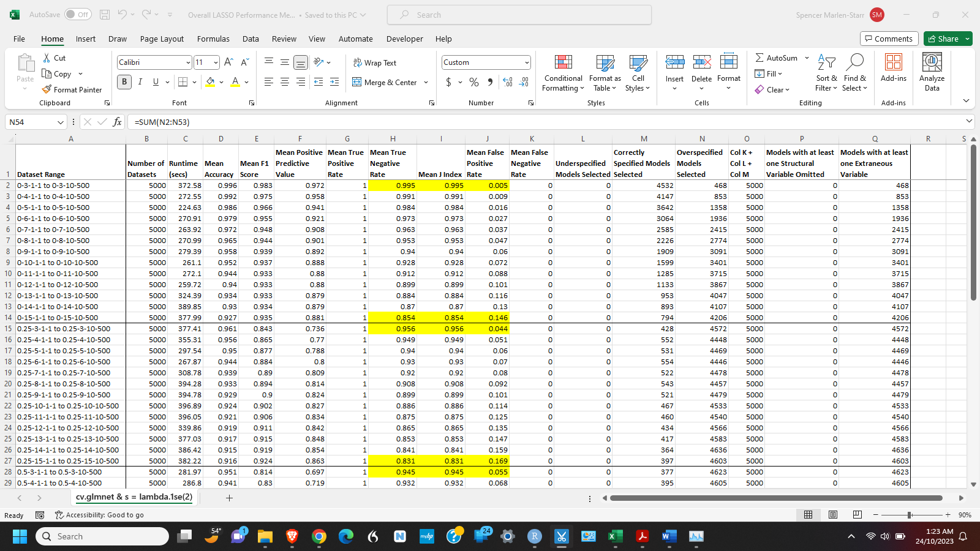Switch to the Insert tab
980x551 pixels.
tap(86, 39)
